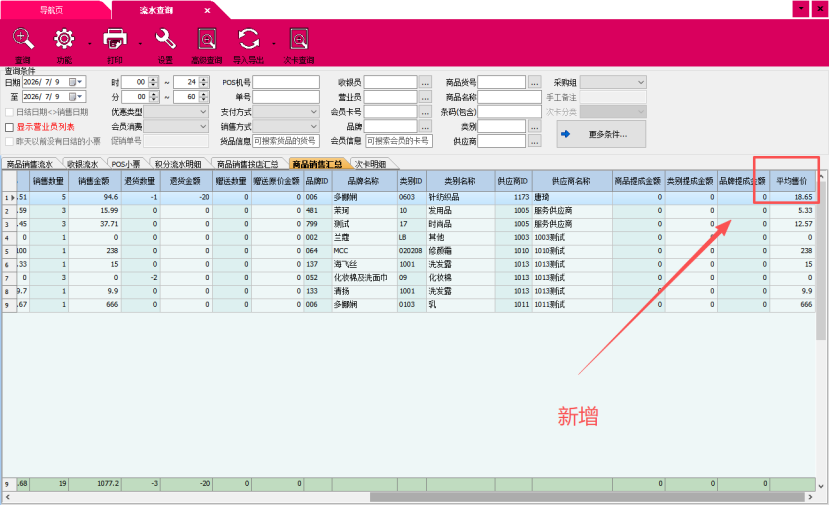
Task: Switch to the 次卡明细 tab
Action: coord(371,164)
